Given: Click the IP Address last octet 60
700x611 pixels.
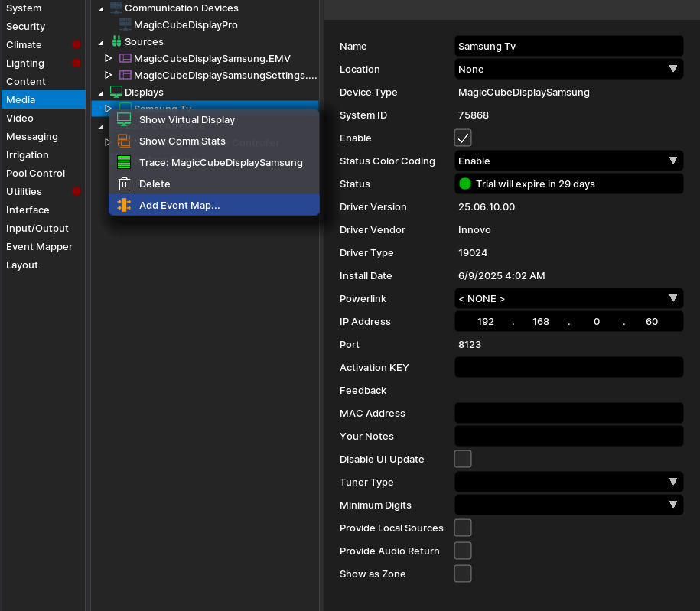Looking at the screenshot, I should pos(652,321).
